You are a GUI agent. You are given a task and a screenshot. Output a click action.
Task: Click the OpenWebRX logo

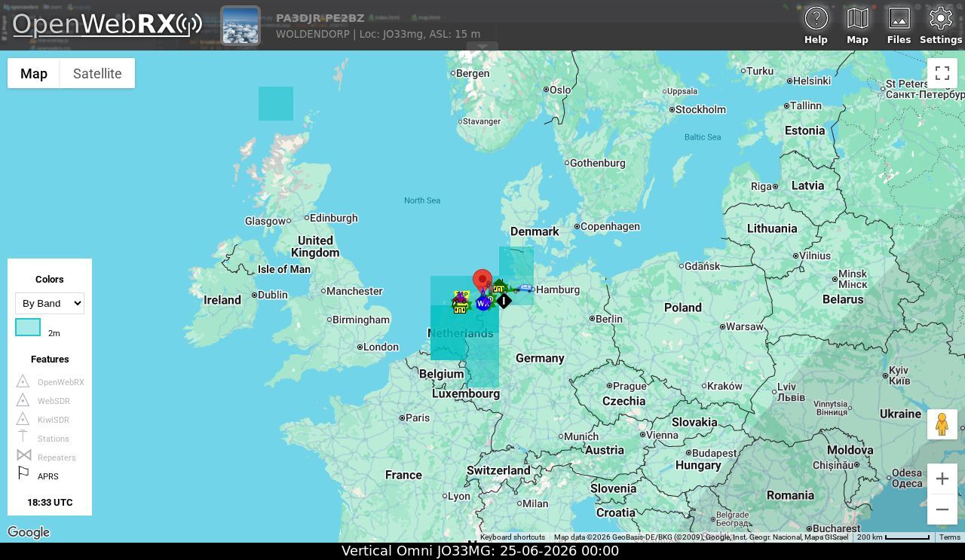(107, 24)
